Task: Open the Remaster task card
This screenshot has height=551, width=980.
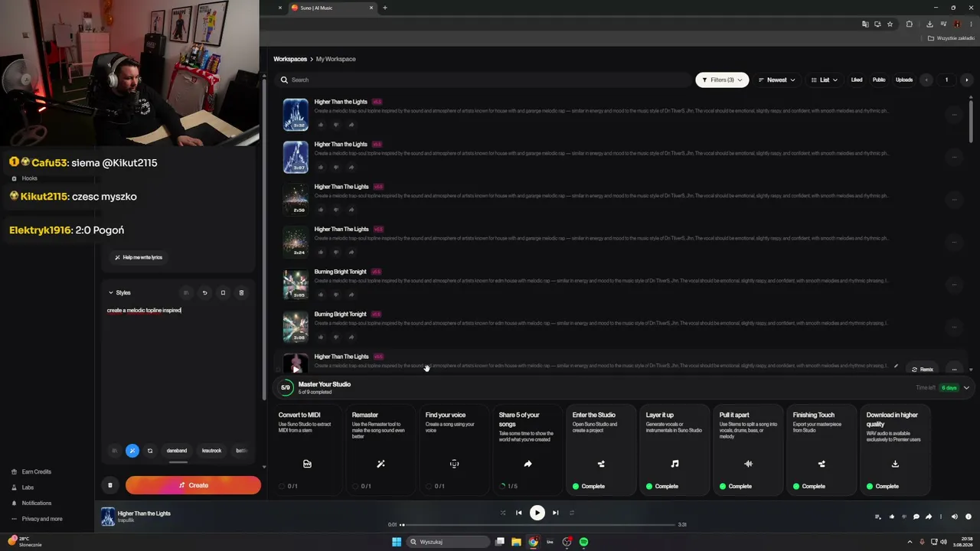Action: 381,450
